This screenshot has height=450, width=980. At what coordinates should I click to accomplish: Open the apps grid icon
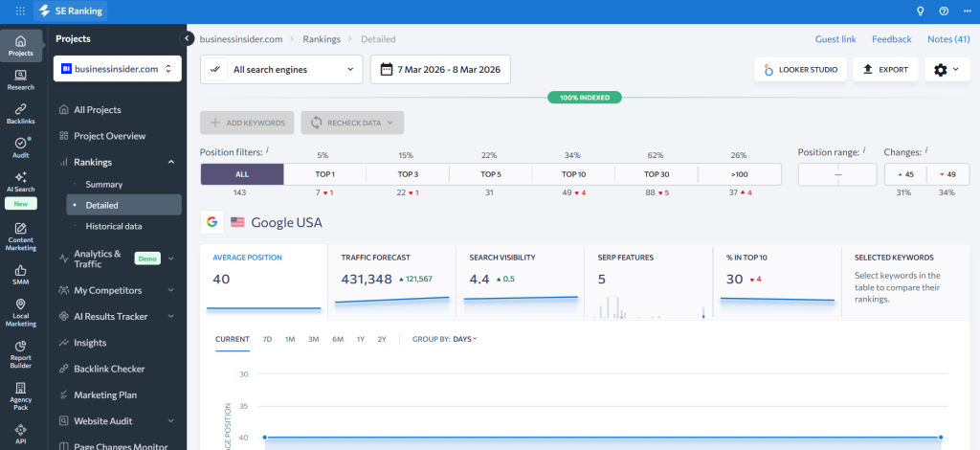(21, 11)
